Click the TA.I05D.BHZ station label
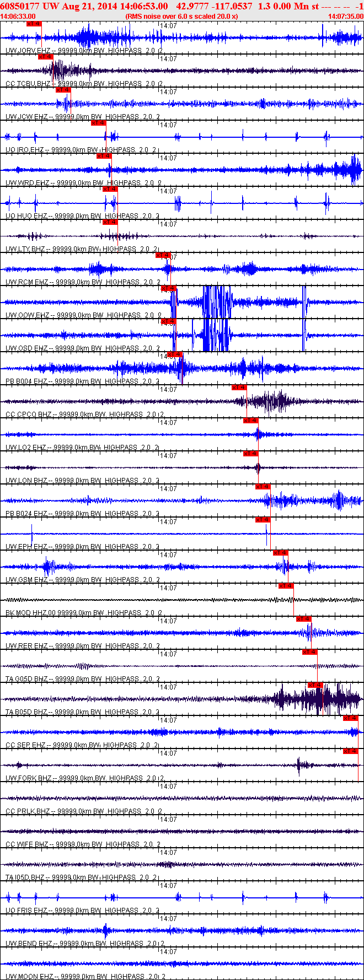Image resolution: width=364 pixels, height=980 pixels. tap(25, 877)
